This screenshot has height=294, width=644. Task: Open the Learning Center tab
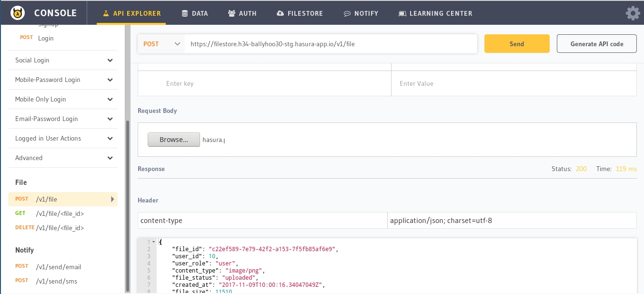436,13
